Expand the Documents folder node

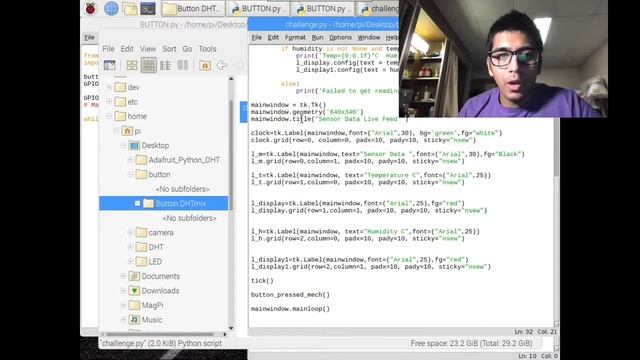pyautogui.click(x=123, y=276)
